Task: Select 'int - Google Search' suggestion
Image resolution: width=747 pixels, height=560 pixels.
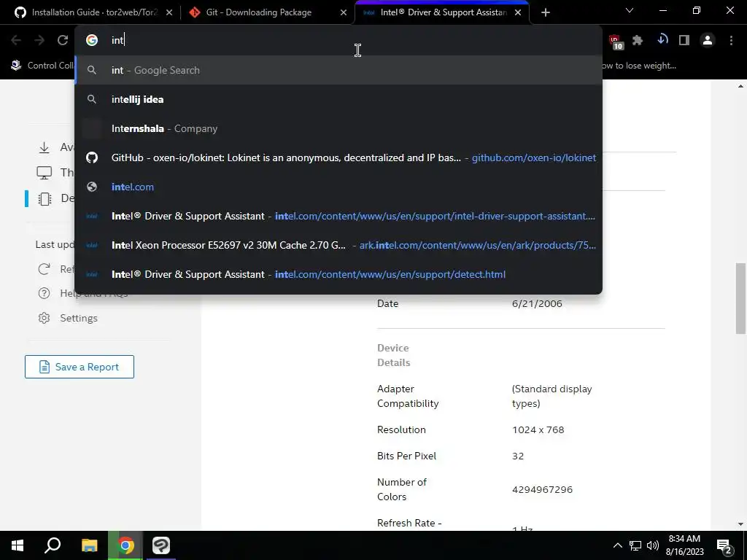Action: [338, 70]
